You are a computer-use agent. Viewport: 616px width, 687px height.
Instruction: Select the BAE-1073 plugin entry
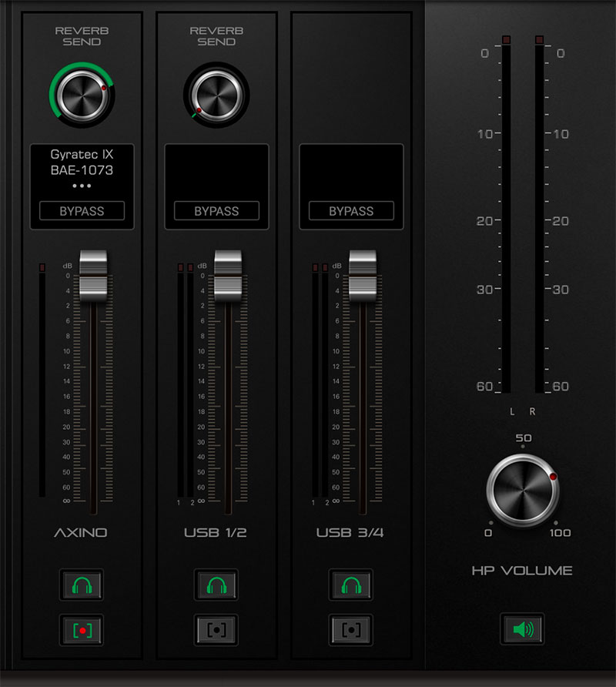(82, 170)
